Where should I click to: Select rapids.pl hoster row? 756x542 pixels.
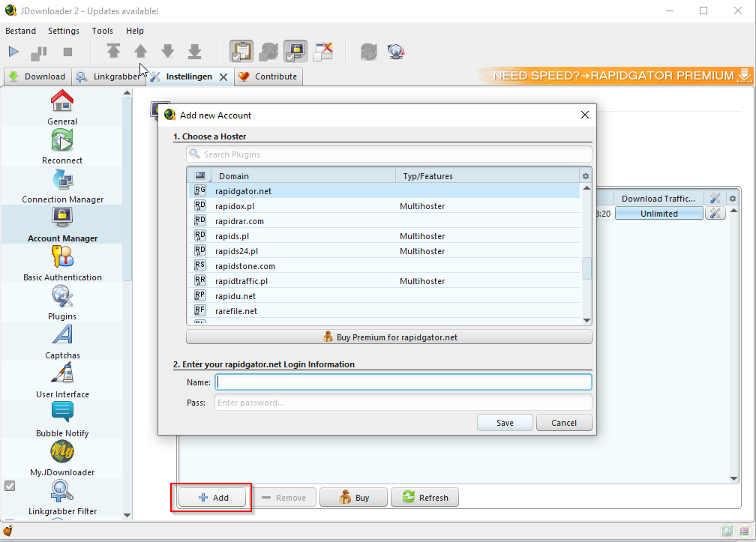[x=383, y=236]
